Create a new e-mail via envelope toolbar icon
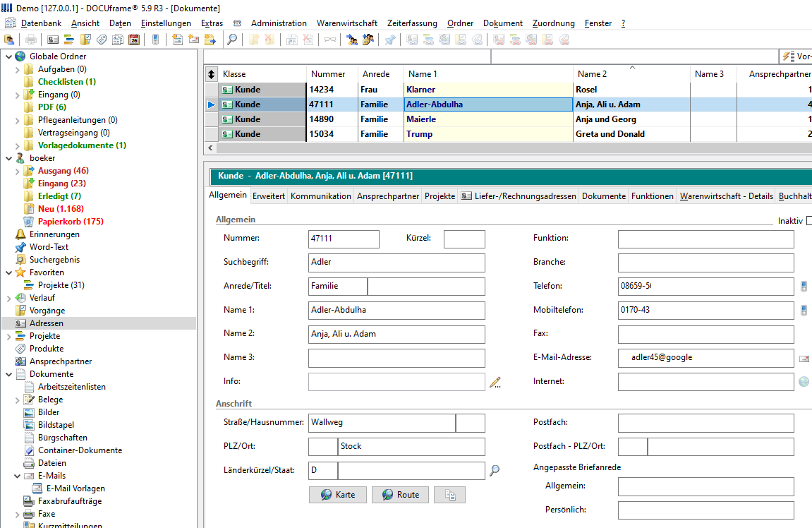Image resolution: width=812 pixels, height=528 pixels. (x=194, y=40)
